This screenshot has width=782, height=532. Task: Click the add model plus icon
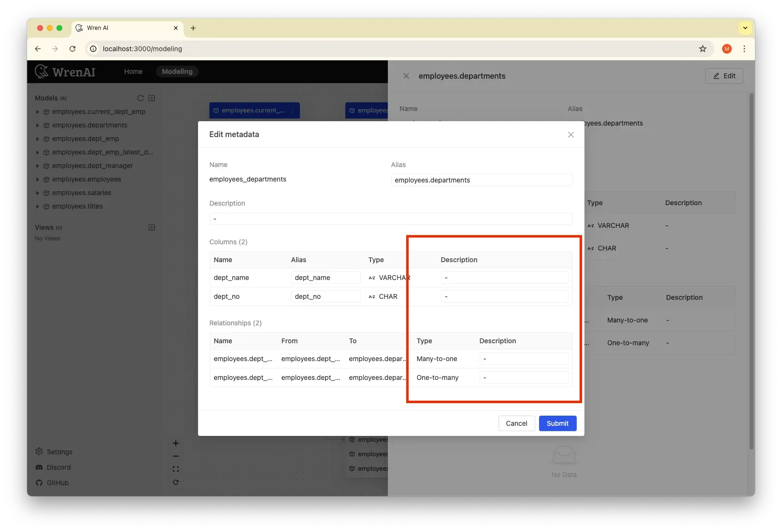click(x=152, y=98)
